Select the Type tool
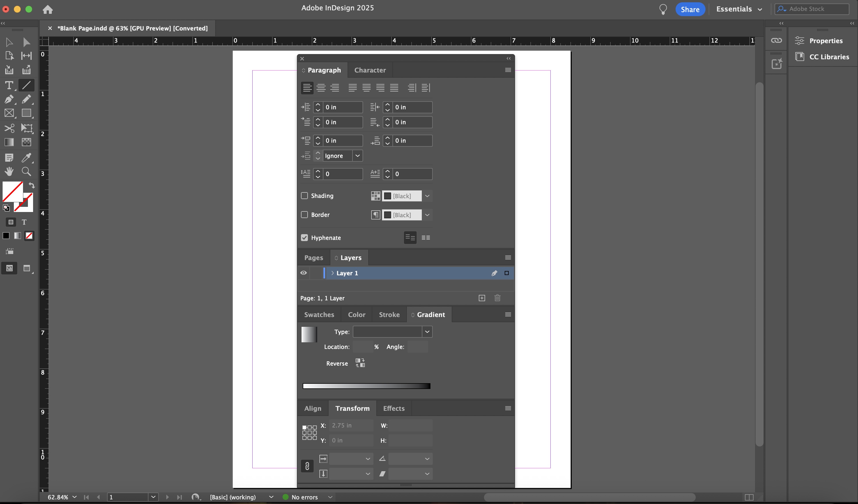Viewport: 858px width, 504px height. [x=9, y=85]
